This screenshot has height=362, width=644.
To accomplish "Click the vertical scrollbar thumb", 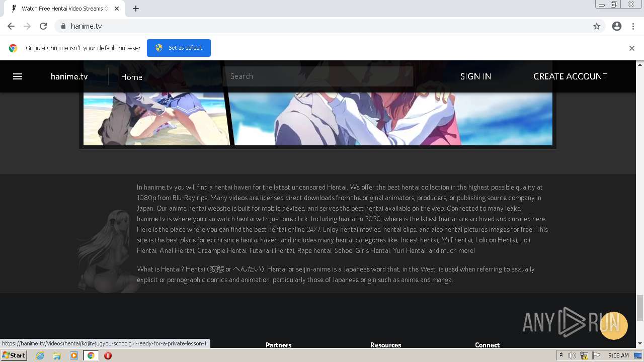I will 640,308.
